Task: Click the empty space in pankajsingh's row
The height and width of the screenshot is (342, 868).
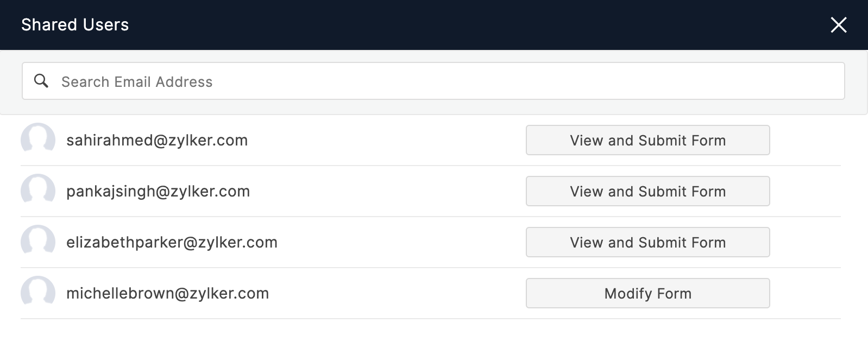Action: point(388,191)
